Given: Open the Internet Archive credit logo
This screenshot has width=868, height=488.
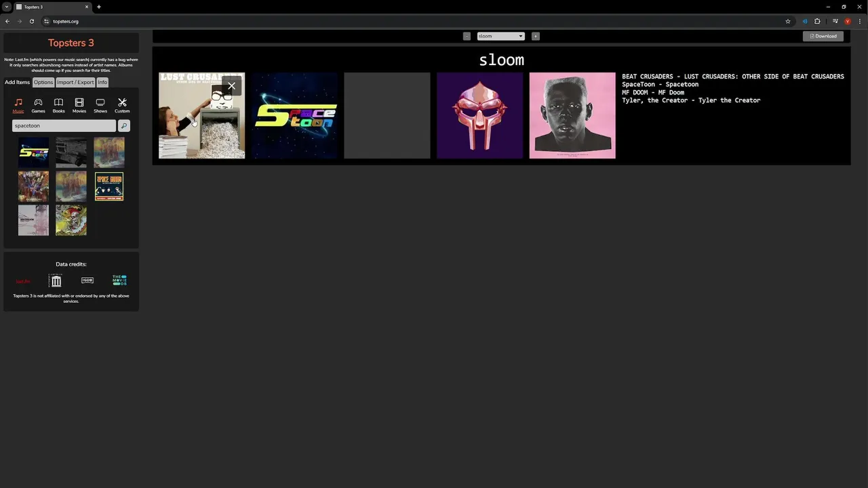Looking at the screenshot, I should (x=56, y=280).
